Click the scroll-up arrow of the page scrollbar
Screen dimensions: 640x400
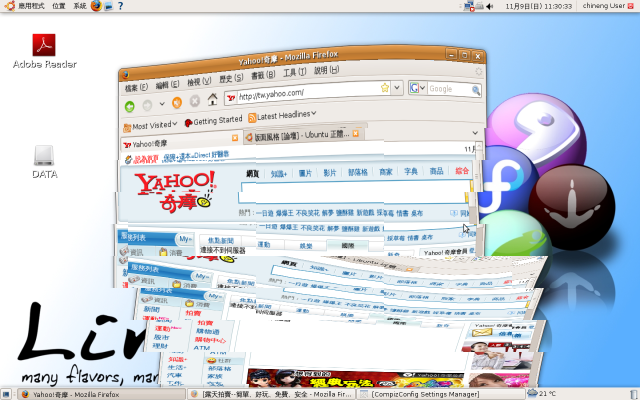point(479,145)
